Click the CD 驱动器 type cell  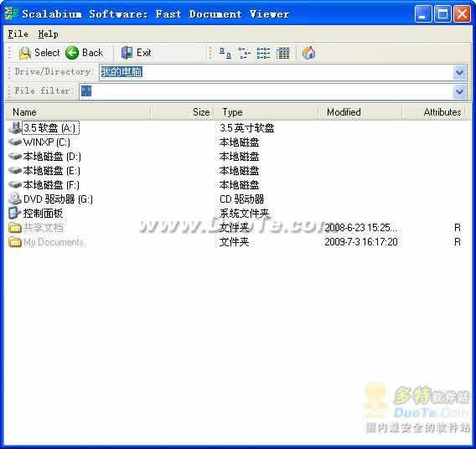241,199
